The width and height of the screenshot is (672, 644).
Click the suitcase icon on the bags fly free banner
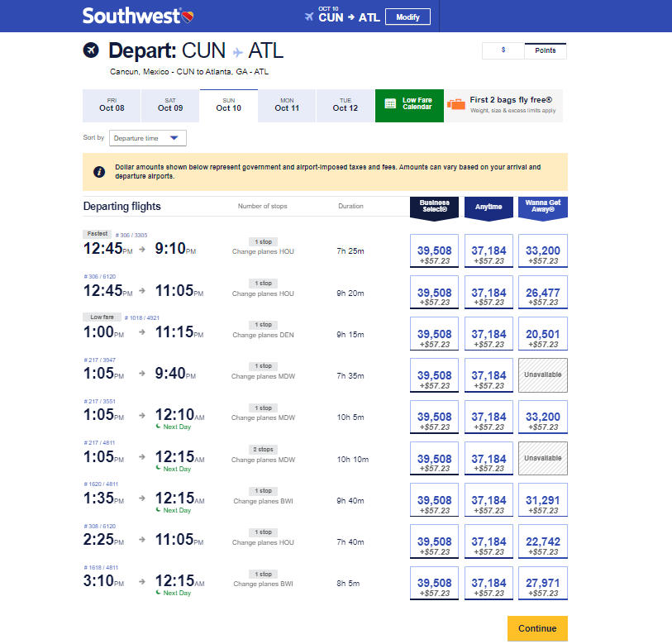coord(454,105)
